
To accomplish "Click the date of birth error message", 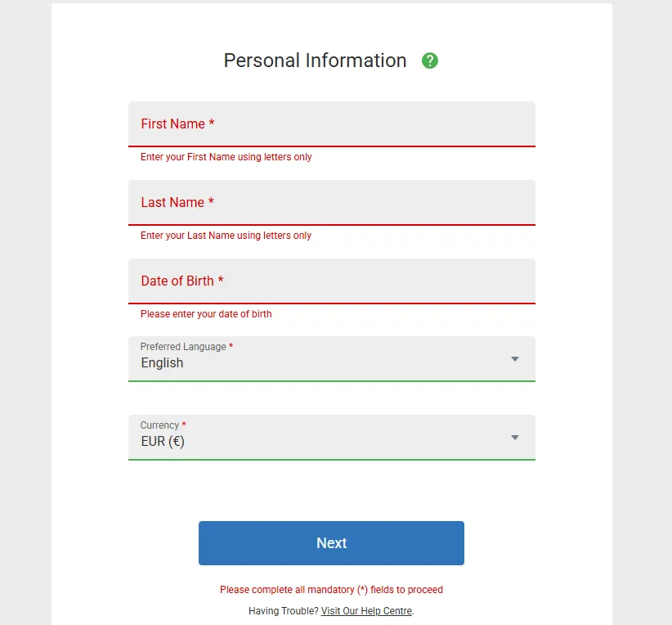I will pyautogui.click(x=206, y=314).
